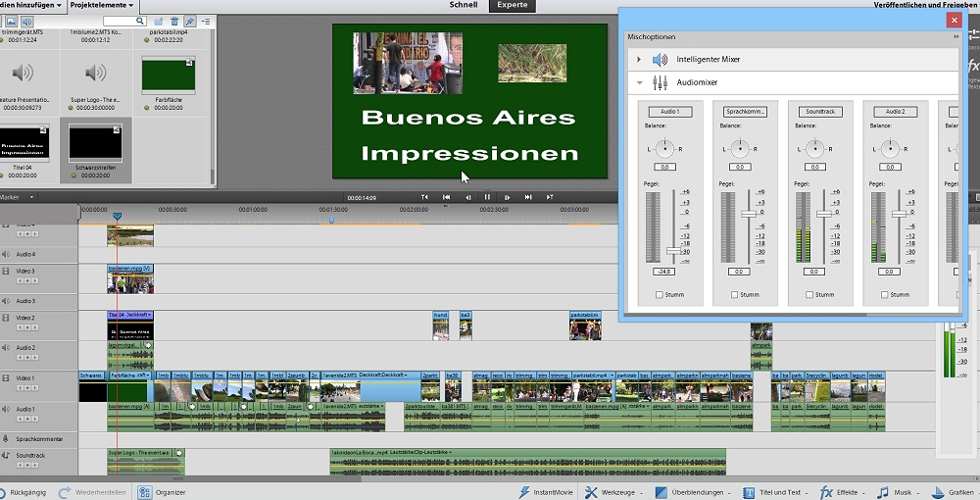Switch to the Experte mode tab
Image resolution: width=980 pixels, height=500 pixels.
513,5
